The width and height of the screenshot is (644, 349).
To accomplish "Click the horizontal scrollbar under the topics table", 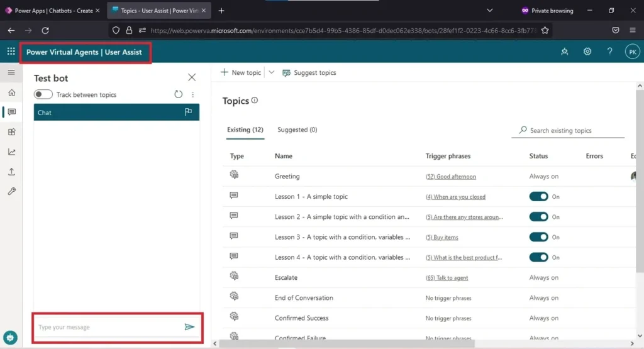I will 347,343.
